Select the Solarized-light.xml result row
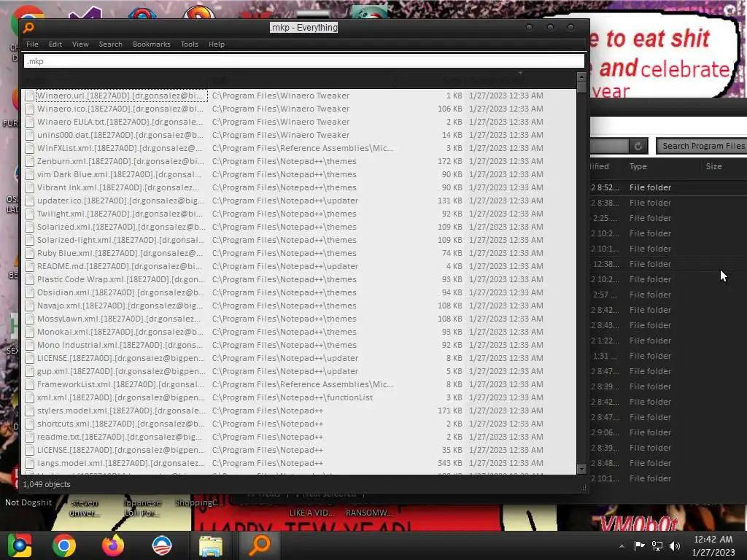The width and height of the screenshot is (747, 560). tap(299, 240)
